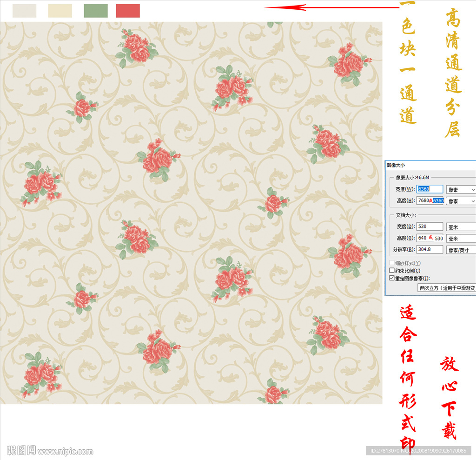Click the 文档大小 section label
476x460 pixels.
pyautogui.click(x=405, y=215)
